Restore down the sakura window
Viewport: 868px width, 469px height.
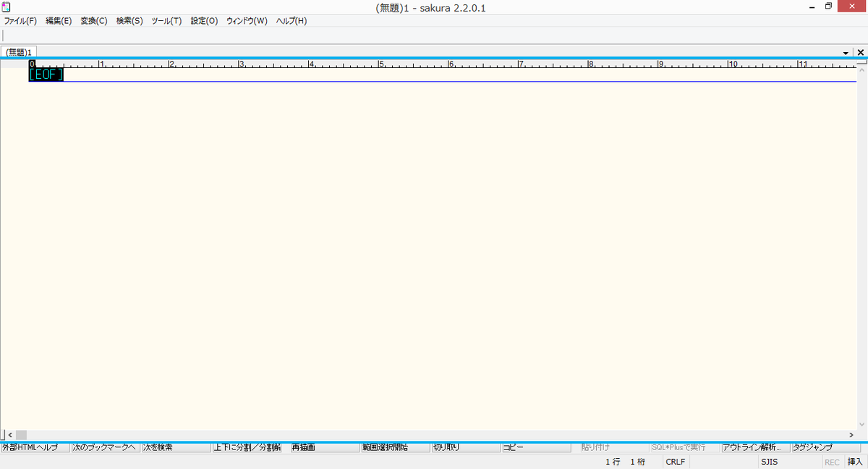[829, 7]
